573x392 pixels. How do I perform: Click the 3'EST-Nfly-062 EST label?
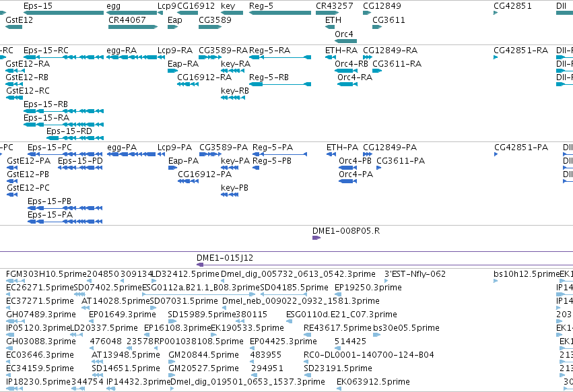(x=415, y=274)
